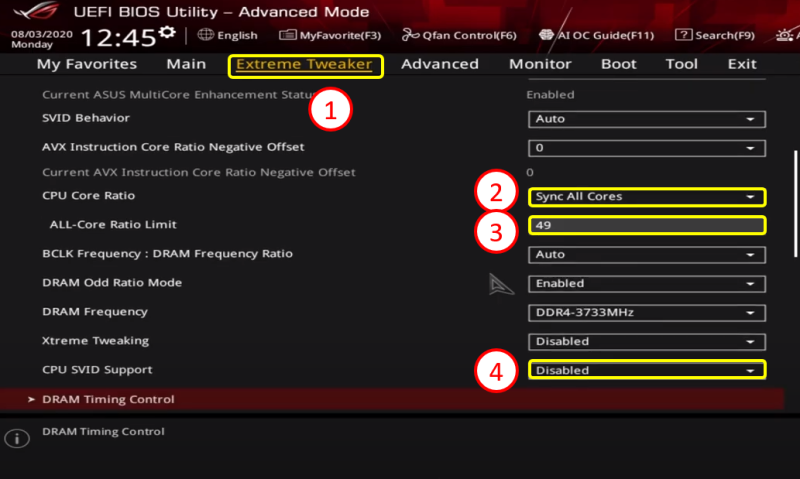Click the globe language icon
800x479 pixels.
(206, 35)
